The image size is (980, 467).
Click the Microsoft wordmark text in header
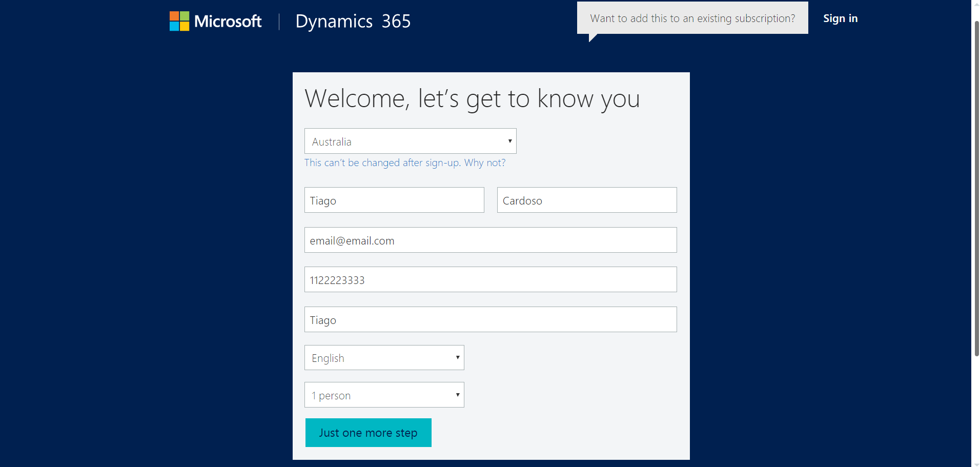[228, 22]
